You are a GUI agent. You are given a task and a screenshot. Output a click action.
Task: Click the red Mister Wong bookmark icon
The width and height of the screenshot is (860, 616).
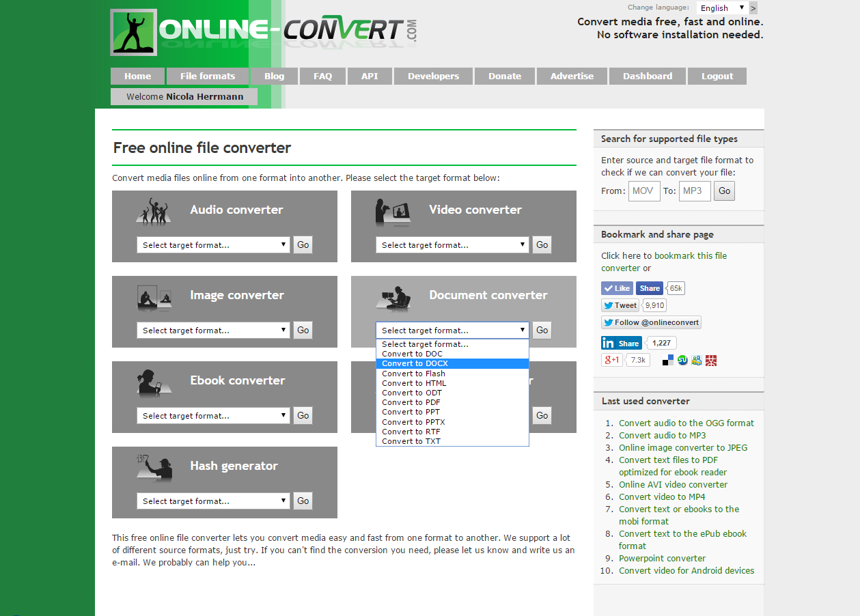click(711, 360)
